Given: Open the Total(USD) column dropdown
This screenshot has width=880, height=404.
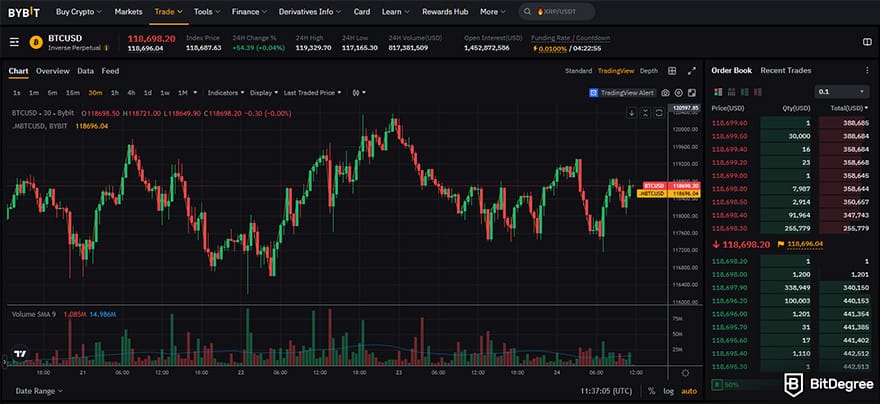Looking at the screenshot, I should (850, 108).
